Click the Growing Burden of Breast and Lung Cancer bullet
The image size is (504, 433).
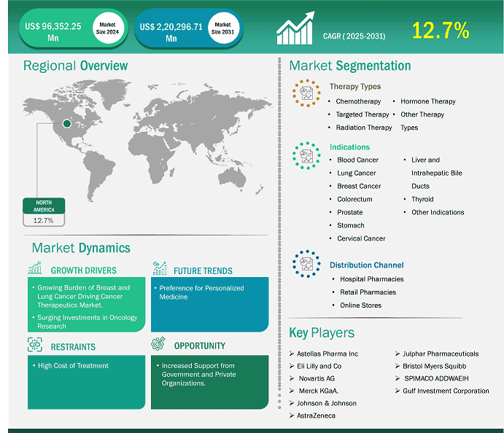pyautogui.click(x=83, y=296)
